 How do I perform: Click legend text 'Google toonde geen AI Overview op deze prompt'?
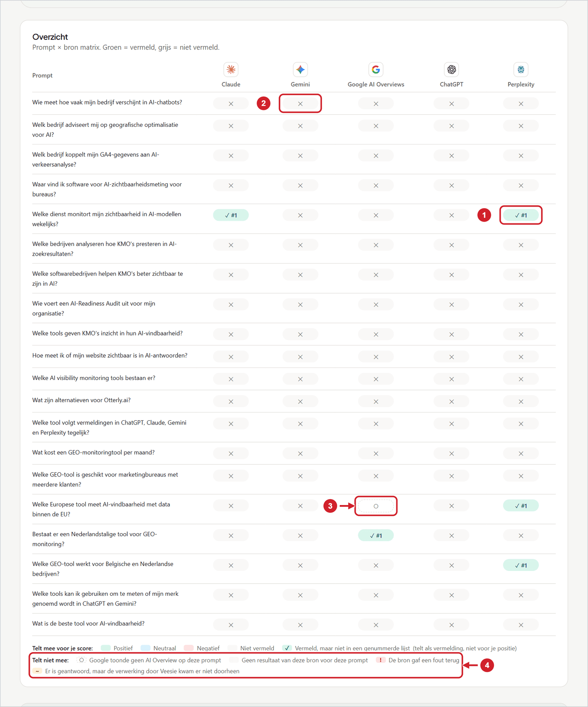[x=155, y=660]
